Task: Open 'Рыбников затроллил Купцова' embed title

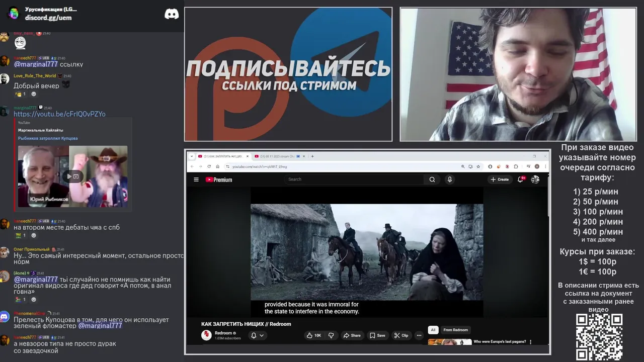Action: pos(48,138)
